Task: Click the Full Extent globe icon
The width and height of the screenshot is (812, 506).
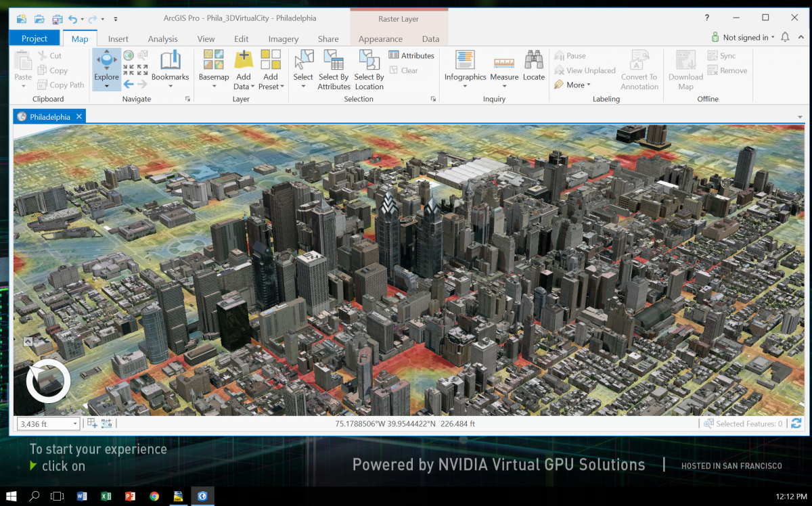Action: pyautogui.click(x=128, y=55)
